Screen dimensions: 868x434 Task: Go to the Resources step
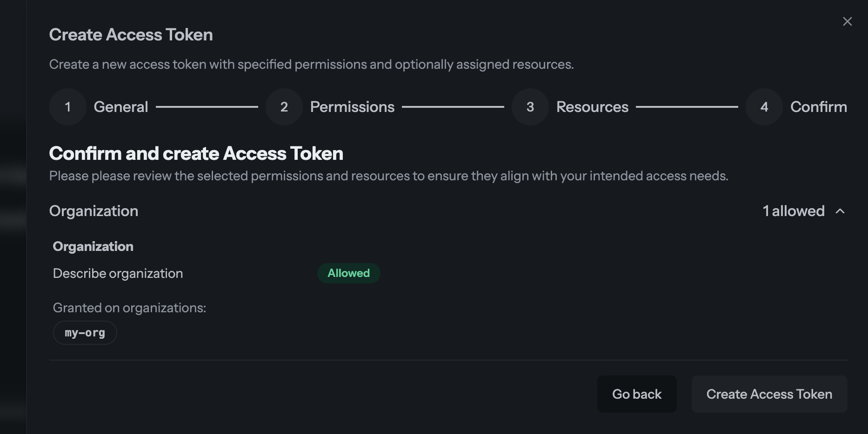tap(592, 106)
